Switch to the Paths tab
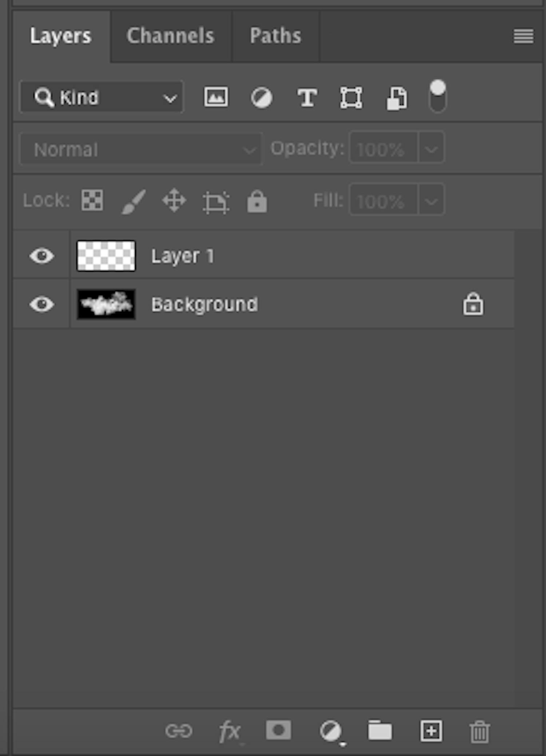The height and width of the screenshot is (756, 546). (276, 36)
